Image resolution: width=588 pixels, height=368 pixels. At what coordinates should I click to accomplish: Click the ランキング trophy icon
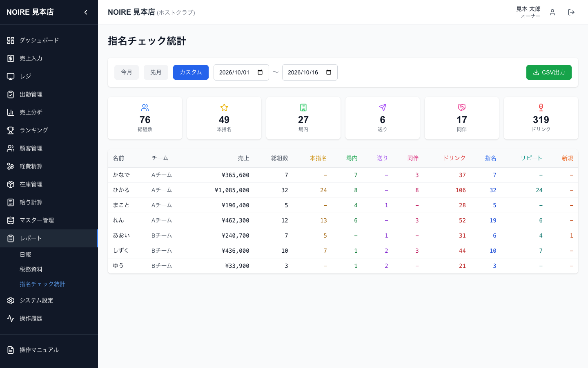[11, 130]
